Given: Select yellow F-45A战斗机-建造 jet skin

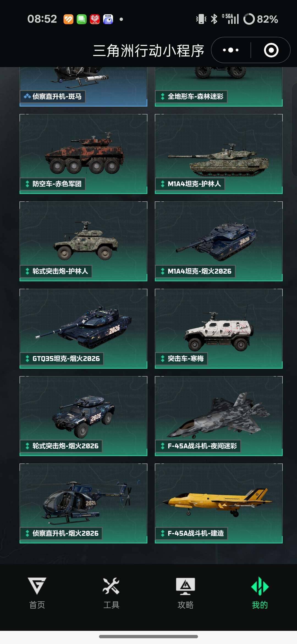Looking at the screenshot, I should 219,503.
